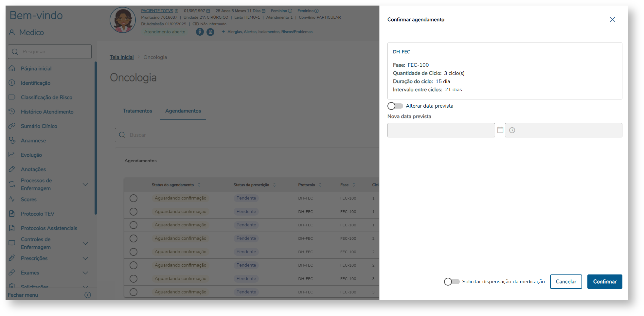Select the first appointment row radio button
The height and width of the screenshot is (316, 644).
pos(134,198)
